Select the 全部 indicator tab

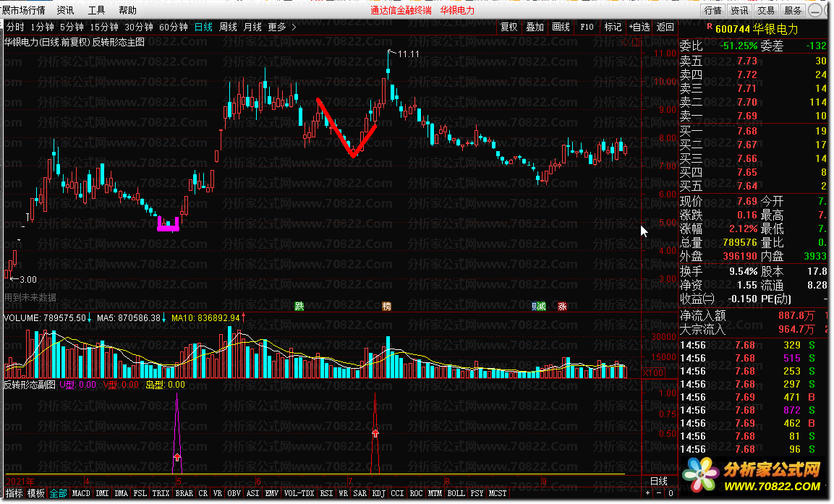[58, 493]
